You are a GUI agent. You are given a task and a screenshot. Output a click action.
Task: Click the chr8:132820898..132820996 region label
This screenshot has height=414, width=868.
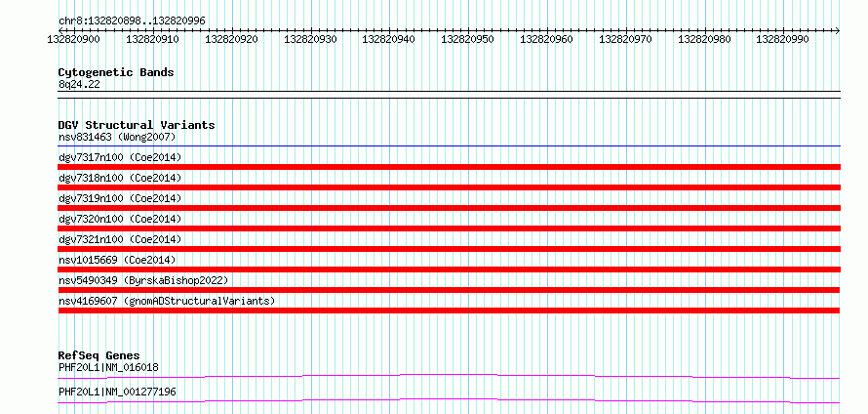132,21
